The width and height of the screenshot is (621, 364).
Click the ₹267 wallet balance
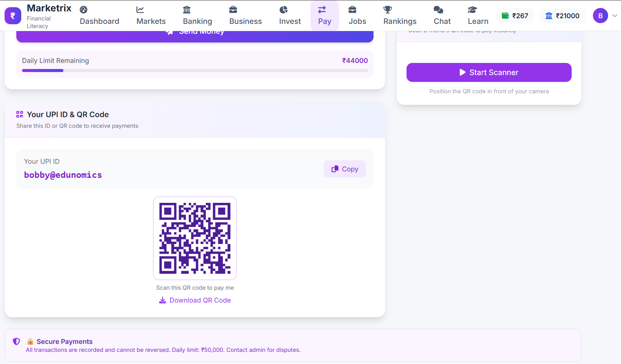515,16
